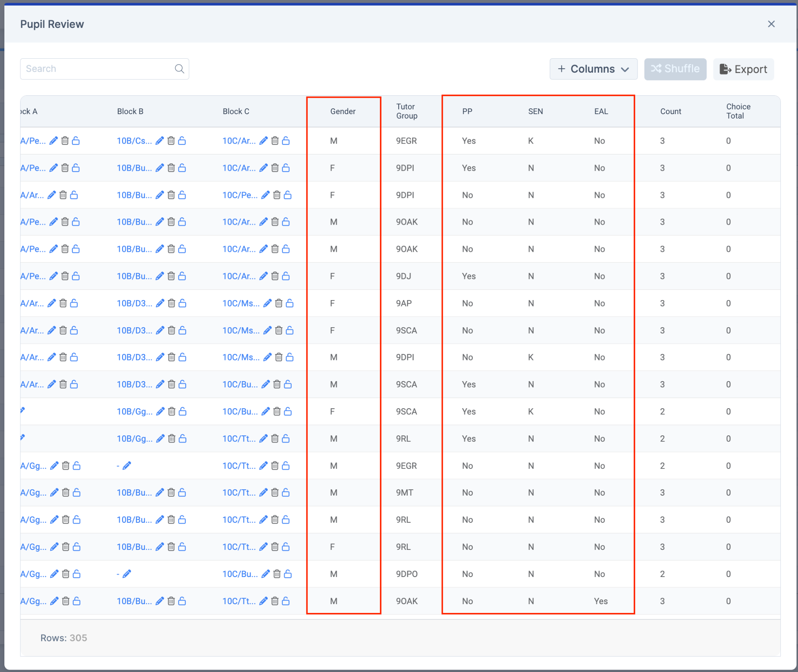The height and width of the screenshot is (672, 798).
Task: Edit the 10B/Cs class using the pencil icon
Action: 159,140
